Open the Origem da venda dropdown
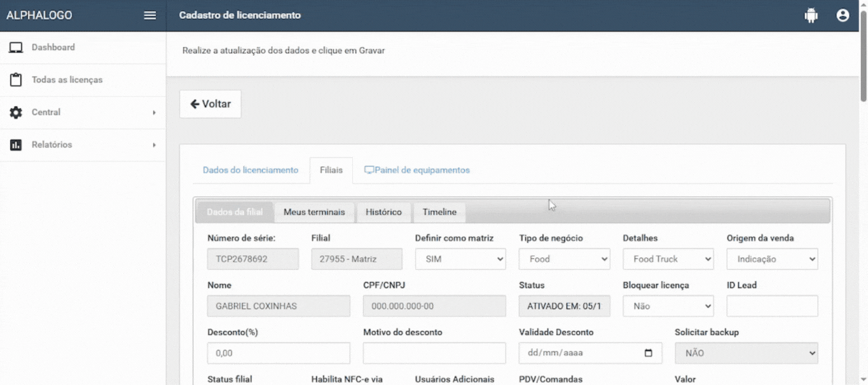The height and width of the screenshot is (385, 868). [772, 259]
